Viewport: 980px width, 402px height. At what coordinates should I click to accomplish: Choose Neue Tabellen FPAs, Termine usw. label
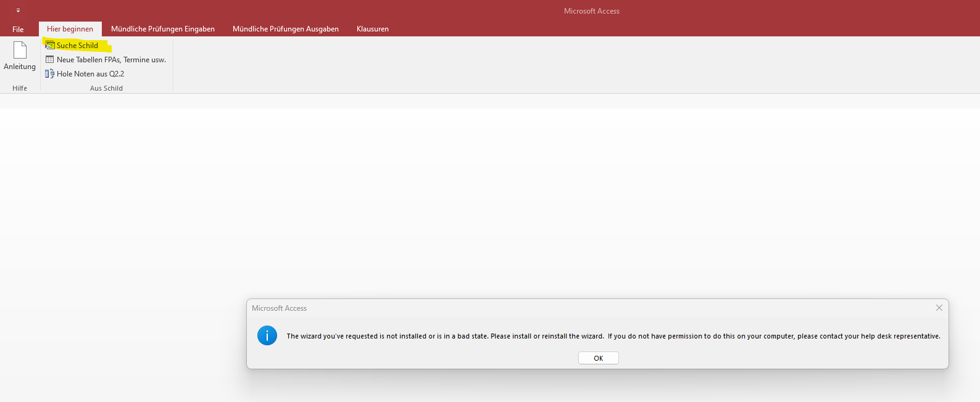click(x=112, y=60)
